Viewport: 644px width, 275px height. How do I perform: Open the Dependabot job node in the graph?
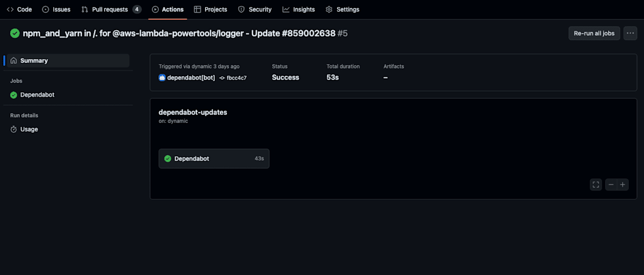coord(214,158)
